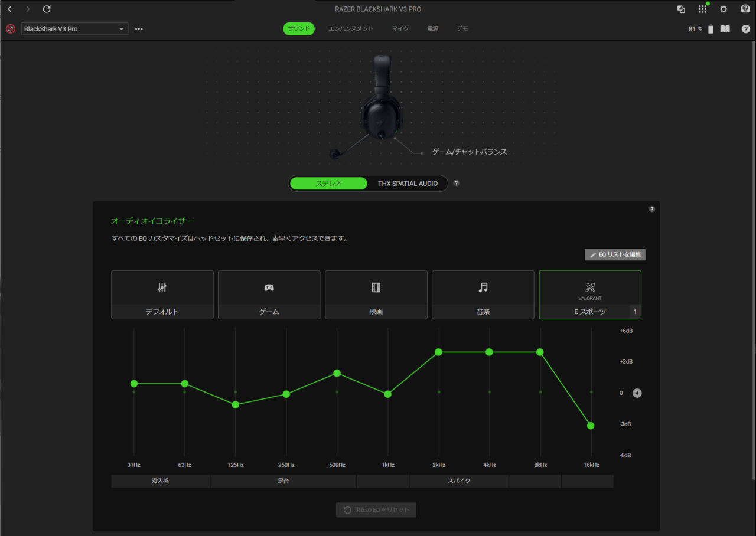The height and width of the screenshot is (536, 756).
Task: Click the help icon in the equalizer panel corner
Action: 652,209
